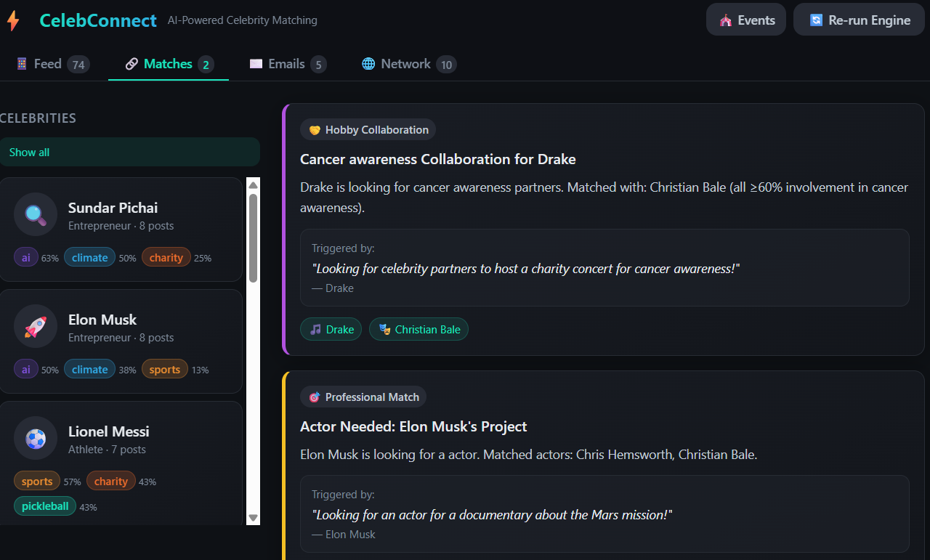Image resolution: width=930 pixels, height=560 pixels.
Task: Click Elon Musk's ai tag
Action: (26, 370)
